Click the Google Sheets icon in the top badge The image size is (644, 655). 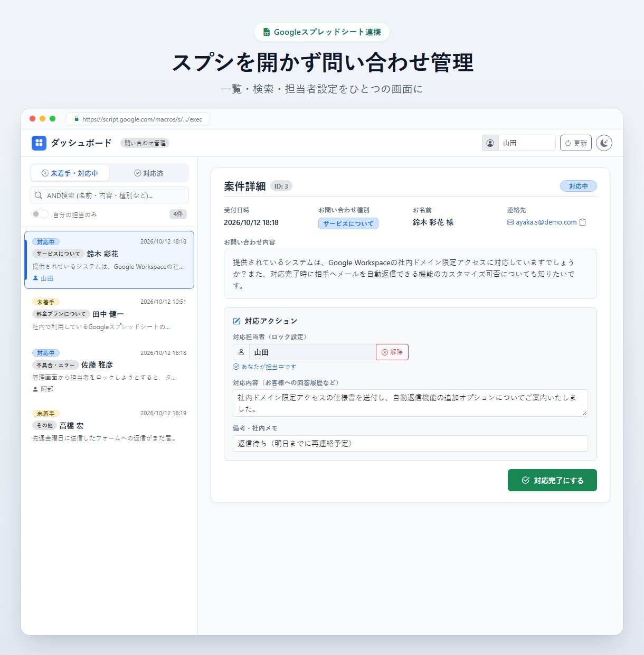point(267,32)
